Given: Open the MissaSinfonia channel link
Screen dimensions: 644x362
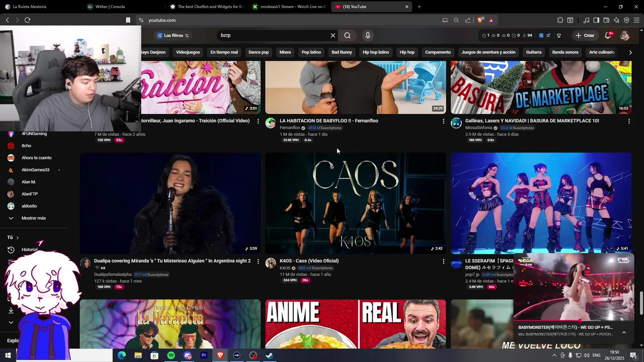Looking at the screenshot, I should coord(478,128).
